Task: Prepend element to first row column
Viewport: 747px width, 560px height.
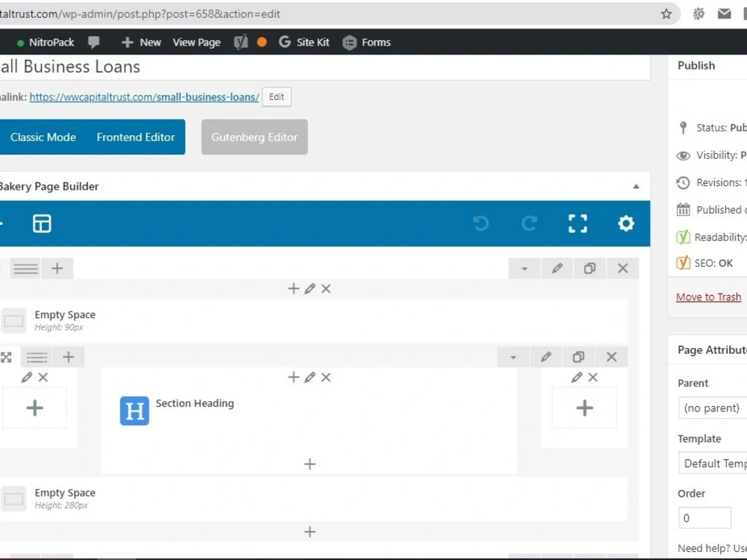Action: [294, 288]
